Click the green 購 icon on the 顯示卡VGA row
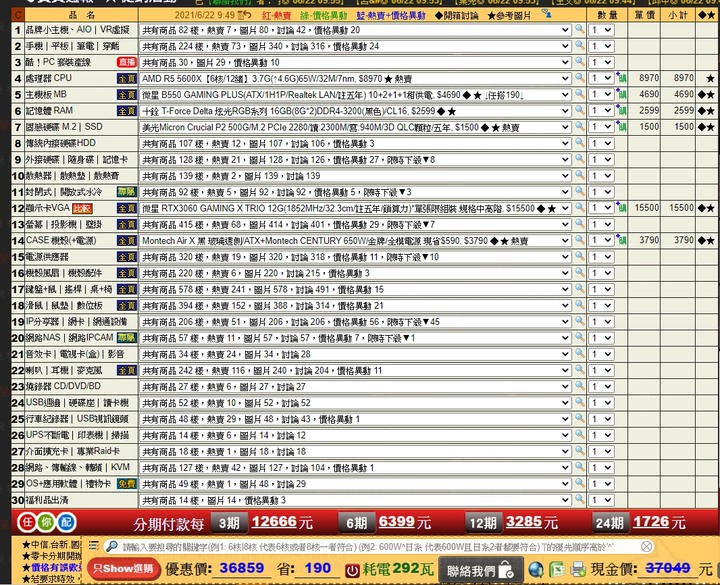Viewport: 720px width, 585px height. (x=622, y=208)
